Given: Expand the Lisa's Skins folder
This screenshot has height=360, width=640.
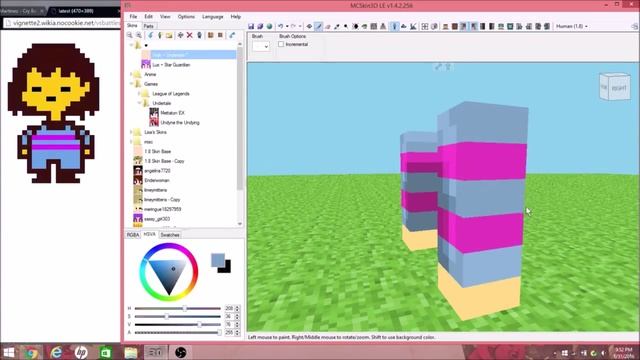Looking at the screenshot, I should click(131, 132).
